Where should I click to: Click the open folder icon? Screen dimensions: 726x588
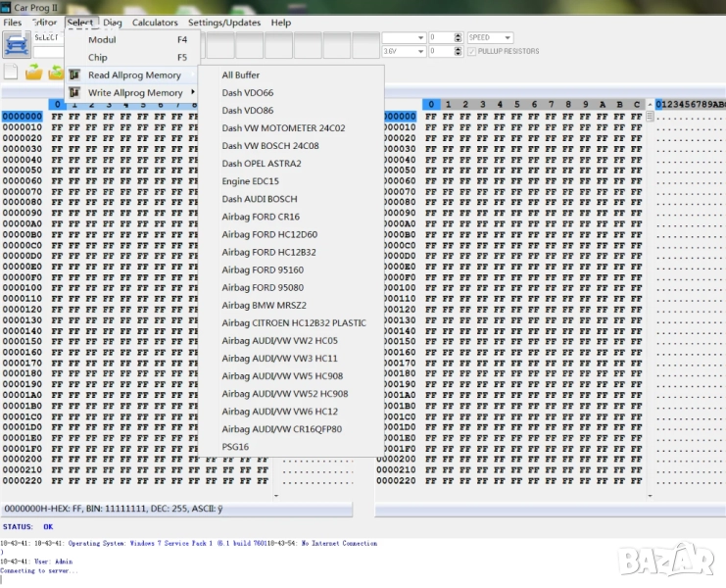click(x=34, y=73)
